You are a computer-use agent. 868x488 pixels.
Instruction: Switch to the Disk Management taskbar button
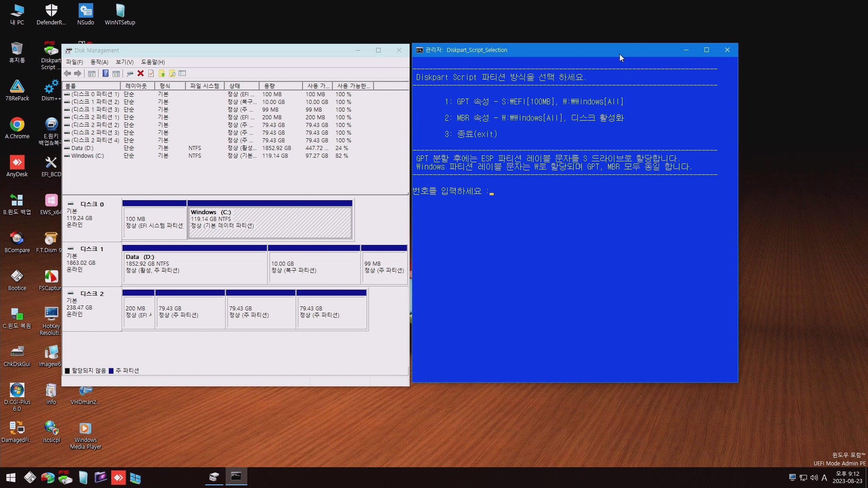[x=214, y=477]
